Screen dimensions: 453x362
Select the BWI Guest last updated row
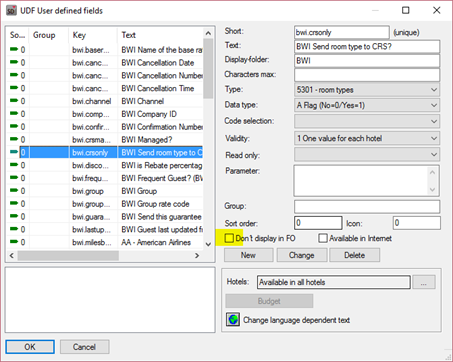(x=105, y=229)
